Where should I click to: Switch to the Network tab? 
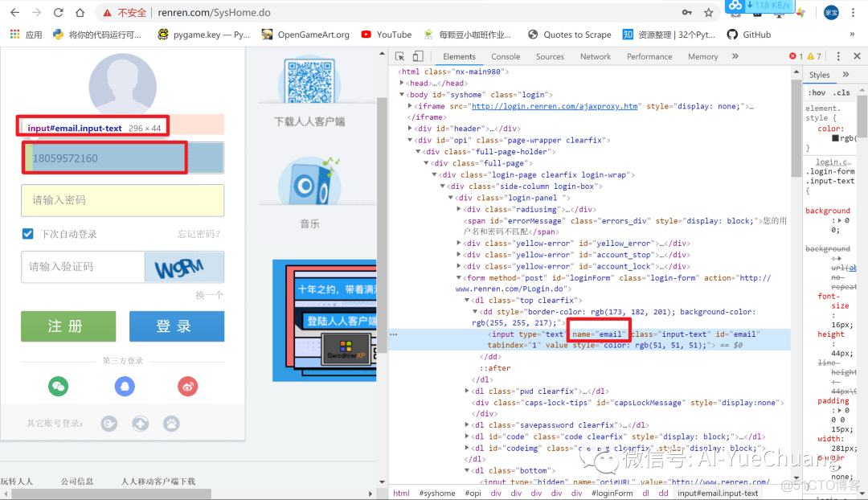(595, 56)
